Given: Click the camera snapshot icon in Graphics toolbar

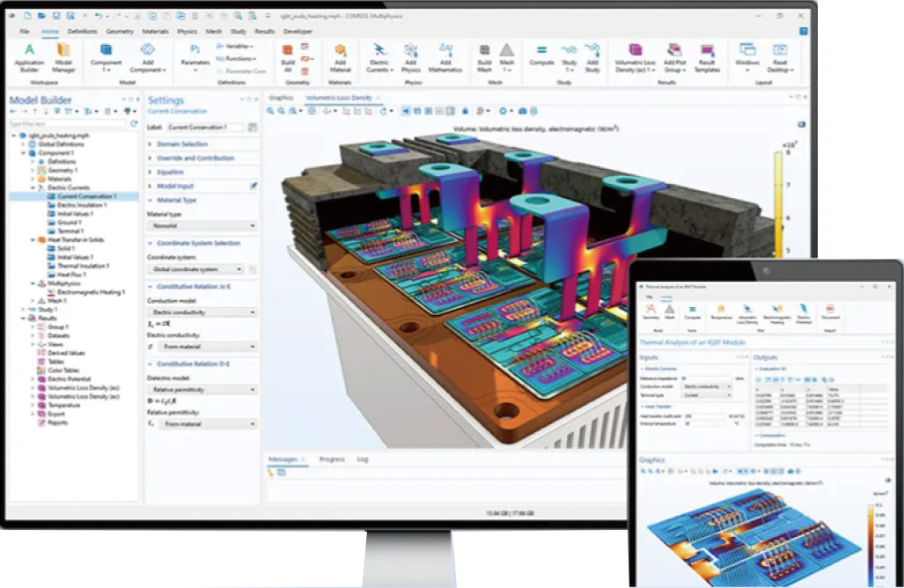Looking at the screenshot, I should [522, 111].
